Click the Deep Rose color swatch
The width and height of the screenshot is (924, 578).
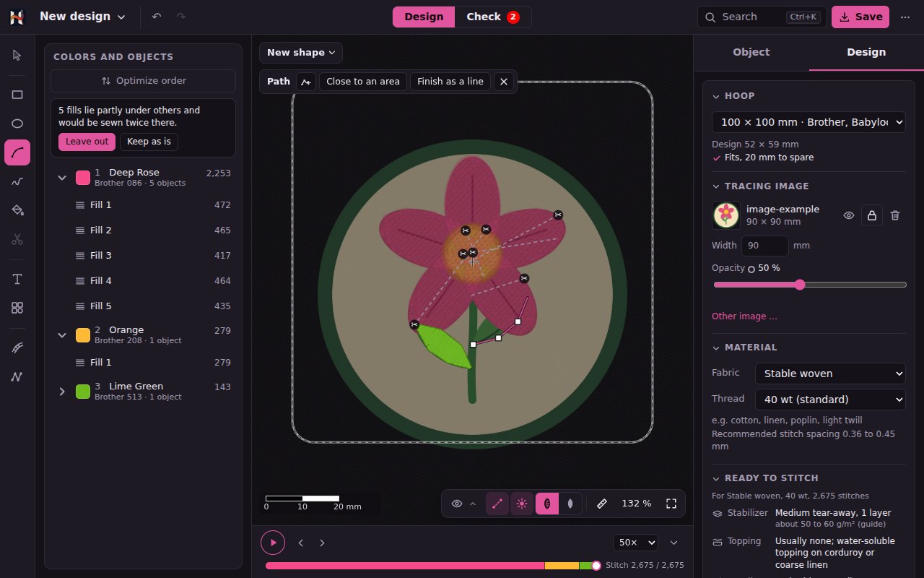[83, 178]
